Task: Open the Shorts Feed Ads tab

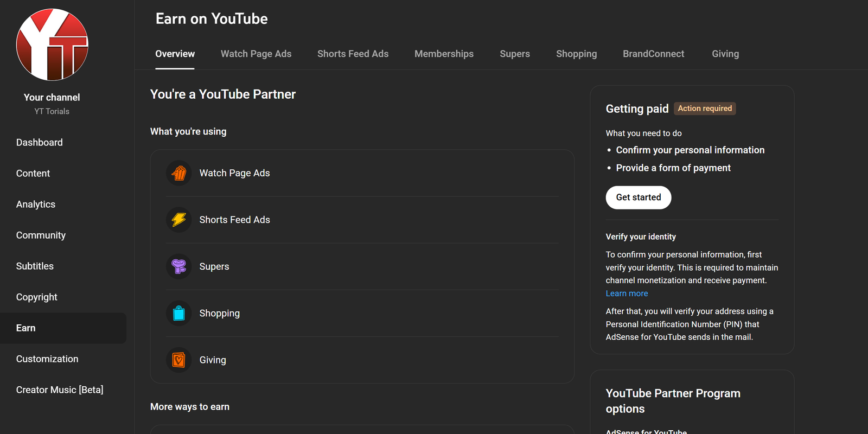Action: [x=353, y=54]
